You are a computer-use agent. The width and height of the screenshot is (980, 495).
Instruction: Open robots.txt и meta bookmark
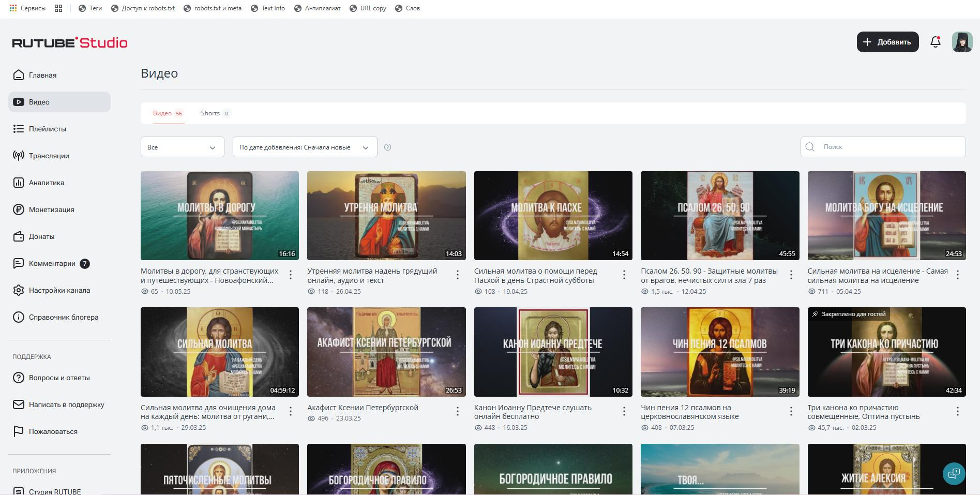point(213,8)
